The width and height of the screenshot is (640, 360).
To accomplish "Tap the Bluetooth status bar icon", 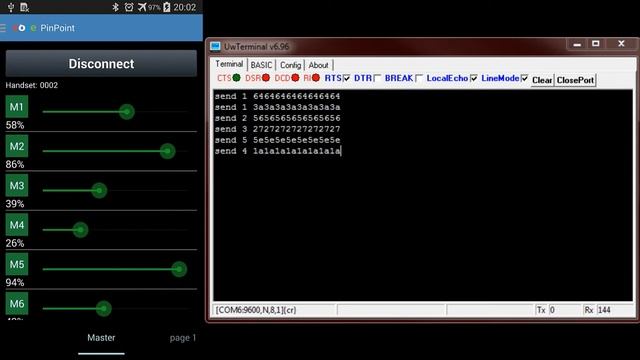I will (x=116, y=7).
